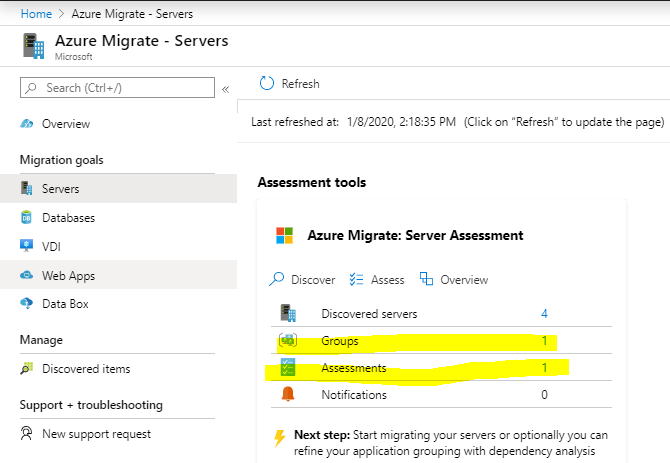Viewport: 670px width, 463px height.
Task: Open New support request
Action: pos(96,434)
